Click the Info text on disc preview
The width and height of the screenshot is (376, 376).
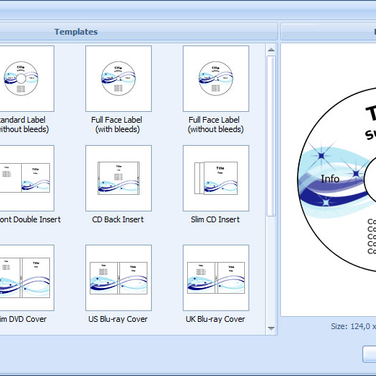(330, 179)
